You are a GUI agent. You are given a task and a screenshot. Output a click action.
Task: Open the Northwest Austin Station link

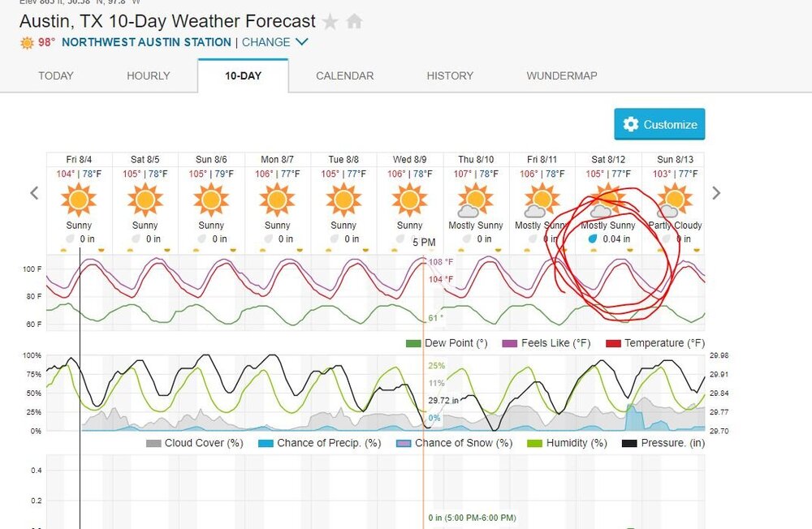coord(146,42)
